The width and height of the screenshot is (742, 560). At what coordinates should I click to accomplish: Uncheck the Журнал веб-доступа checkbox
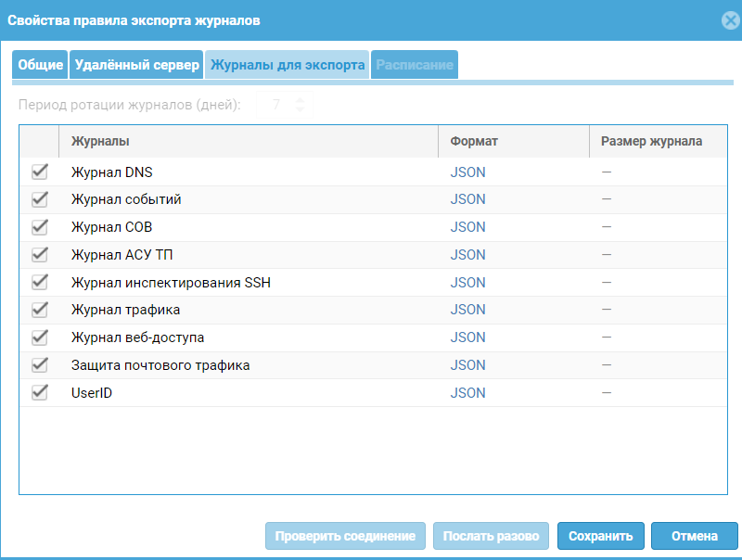(39, 337)
